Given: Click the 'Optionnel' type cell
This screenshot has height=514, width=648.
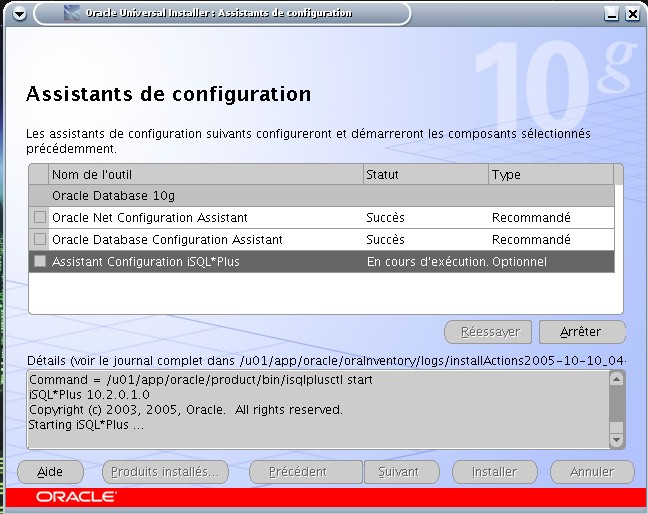Looking at the screenshot, I should click(519, 262).
